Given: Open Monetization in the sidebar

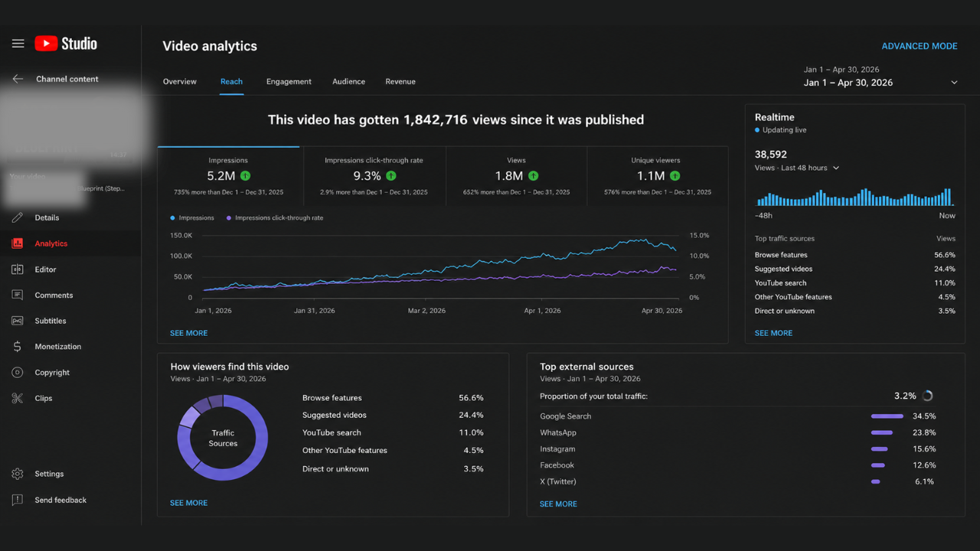Looking at the screenshot, I should pyautogui.click(x=57, y=347).
